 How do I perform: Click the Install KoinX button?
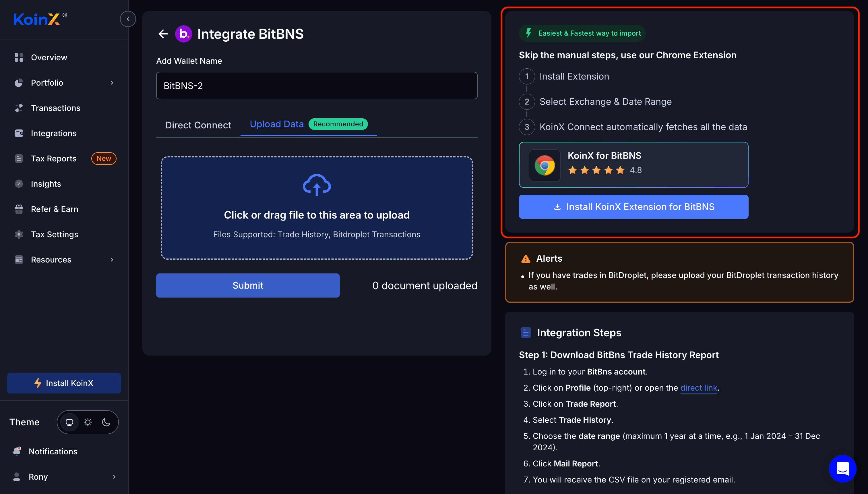pos(64,383)
